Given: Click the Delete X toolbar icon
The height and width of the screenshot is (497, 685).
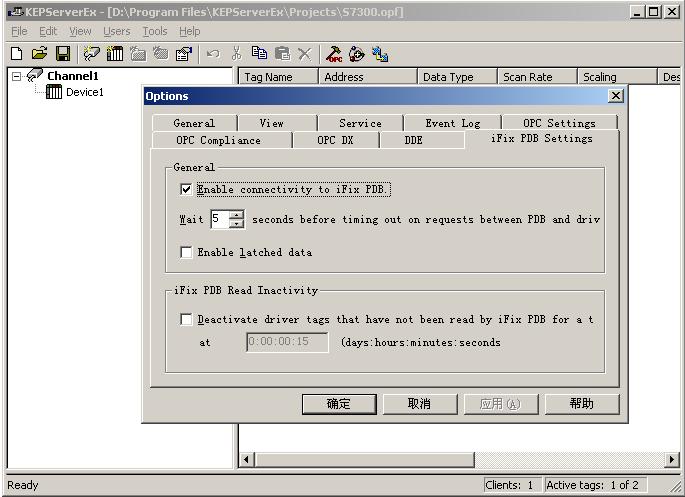Looking at the screenshot, I should [304, 54].
